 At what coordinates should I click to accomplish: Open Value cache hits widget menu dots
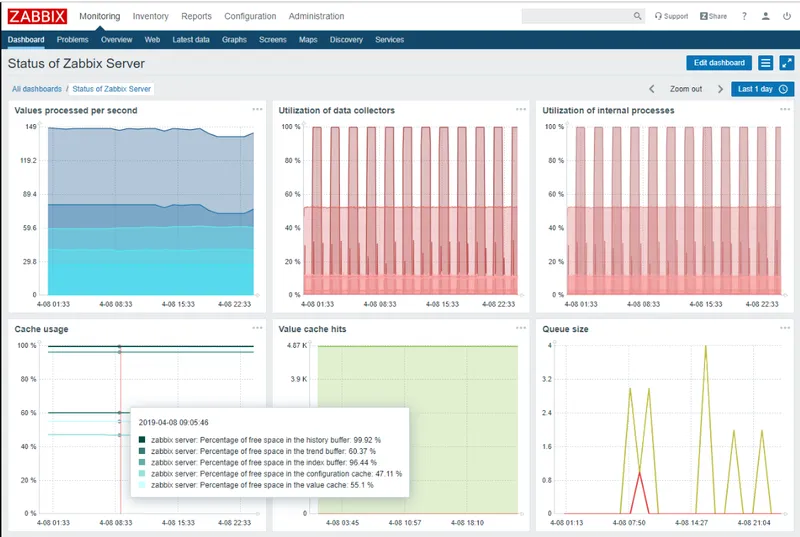pos(521,328)
